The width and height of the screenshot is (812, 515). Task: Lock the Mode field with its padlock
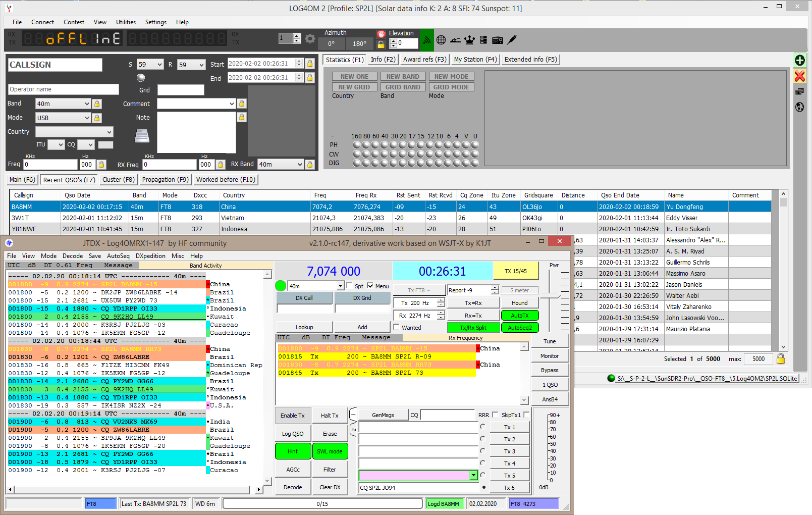point(97,118)
